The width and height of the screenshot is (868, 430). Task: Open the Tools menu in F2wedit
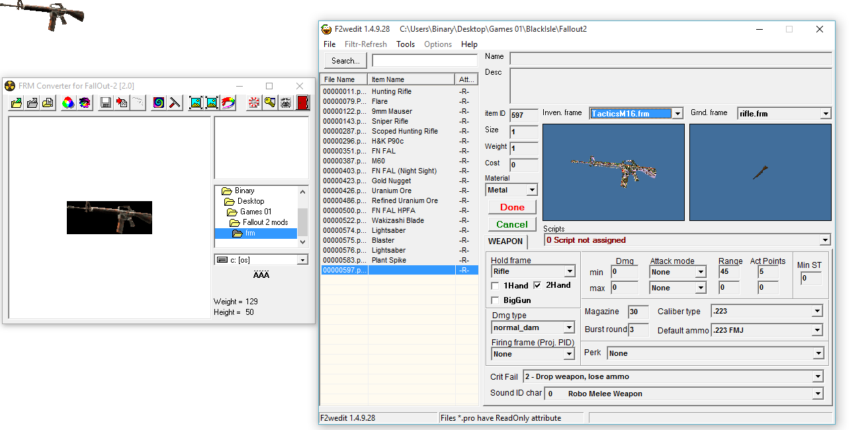click(406, 44)
